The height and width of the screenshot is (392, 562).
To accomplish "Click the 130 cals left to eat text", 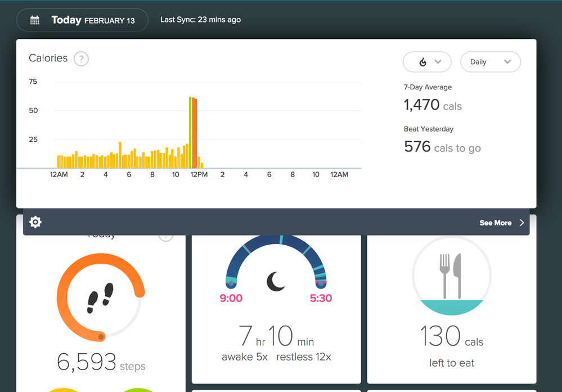I will click(x=451, y=337).
